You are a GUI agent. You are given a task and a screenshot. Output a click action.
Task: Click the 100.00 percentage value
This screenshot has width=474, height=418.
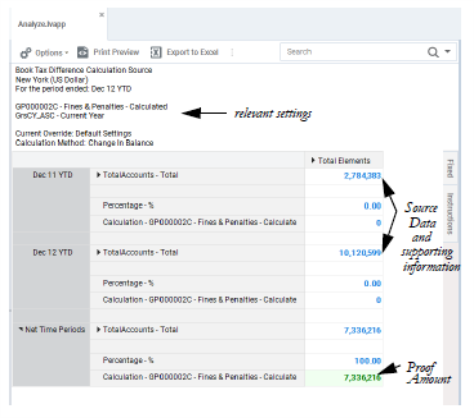tap(368, 361)
